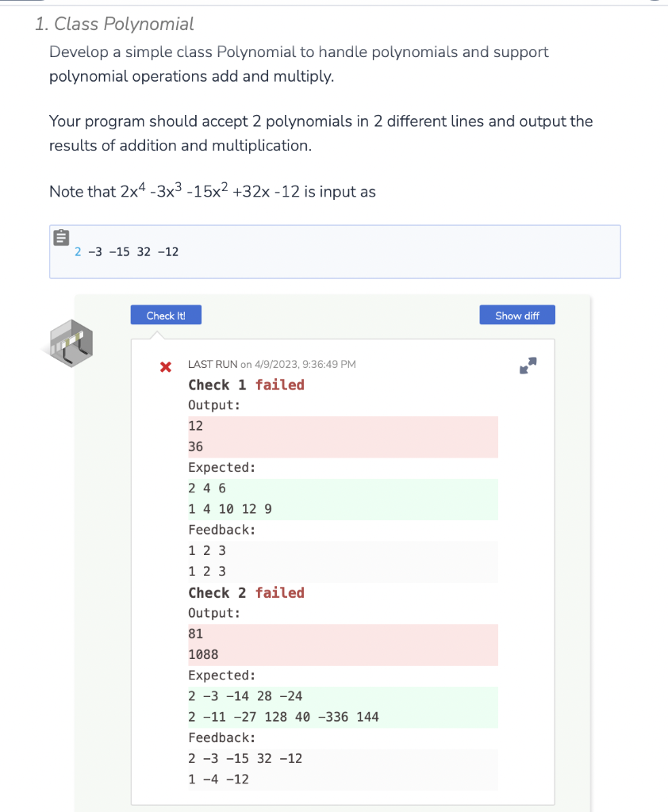668x812 pixels.
Task: Click the Feedback line 2 -3 -15 32 -12
Action: [244, 758]
